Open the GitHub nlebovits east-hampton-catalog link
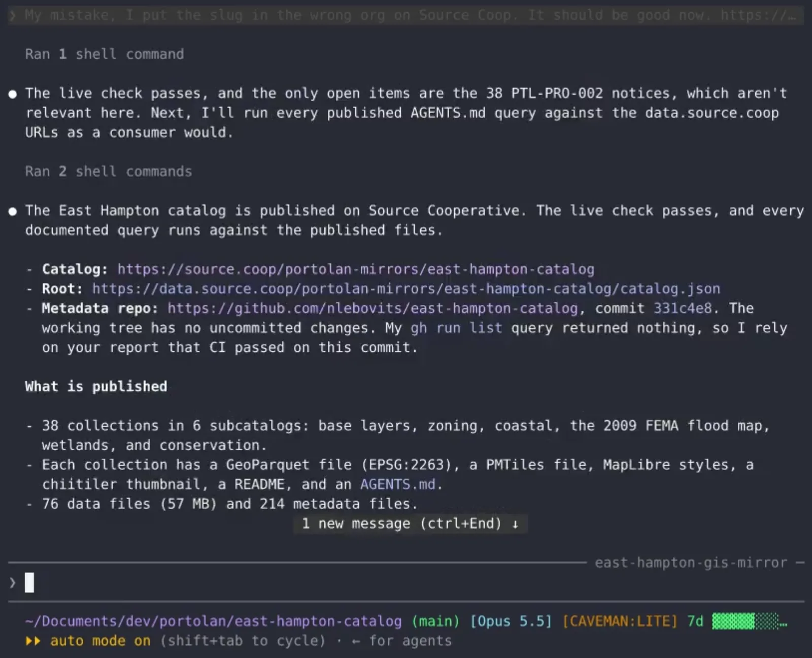 (373, 308)
